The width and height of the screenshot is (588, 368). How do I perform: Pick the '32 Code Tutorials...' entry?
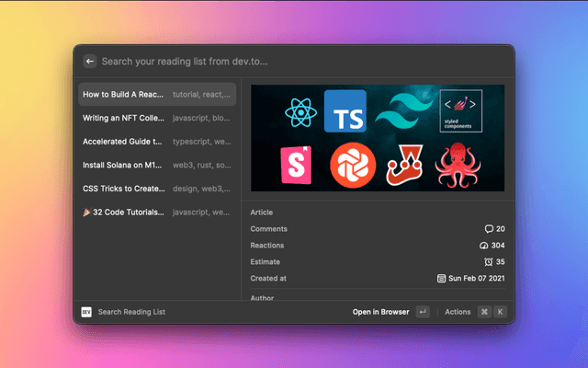[156, 212]
